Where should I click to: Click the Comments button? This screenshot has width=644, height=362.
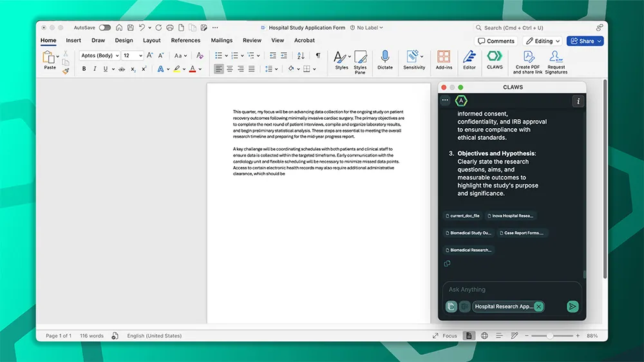tap(496, 41)
